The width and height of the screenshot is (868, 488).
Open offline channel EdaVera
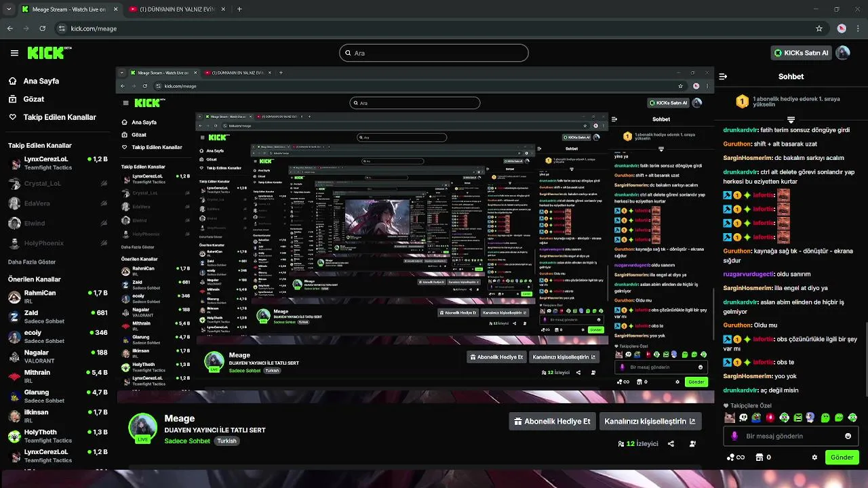[x=57, y=203]
